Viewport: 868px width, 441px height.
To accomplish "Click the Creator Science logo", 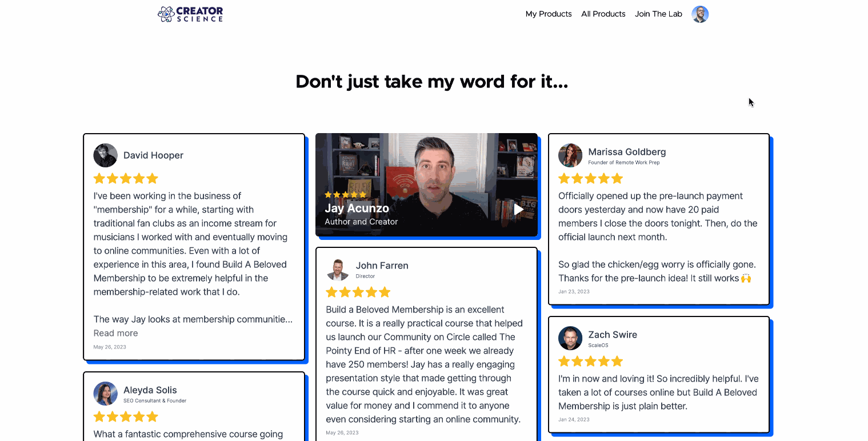I will pyautogui.click(x=190, y=14).
